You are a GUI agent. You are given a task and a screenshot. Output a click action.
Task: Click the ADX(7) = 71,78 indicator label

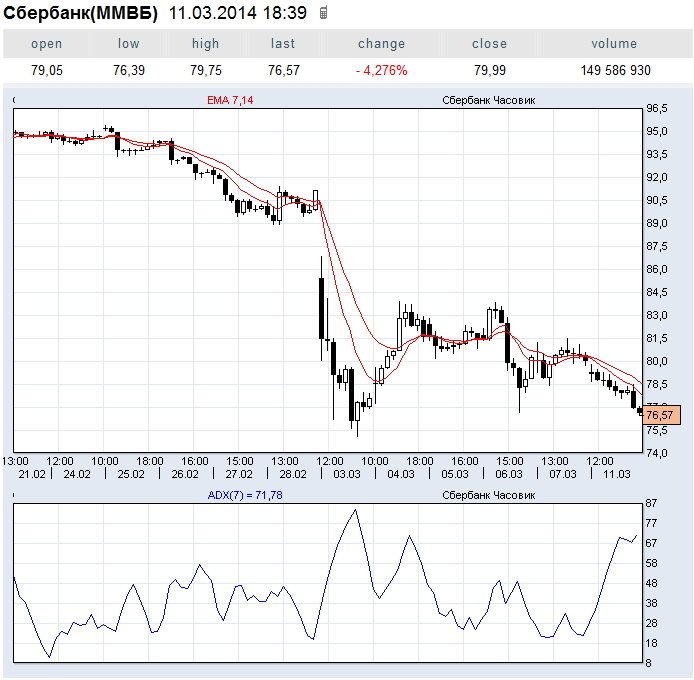coord(245,495)
